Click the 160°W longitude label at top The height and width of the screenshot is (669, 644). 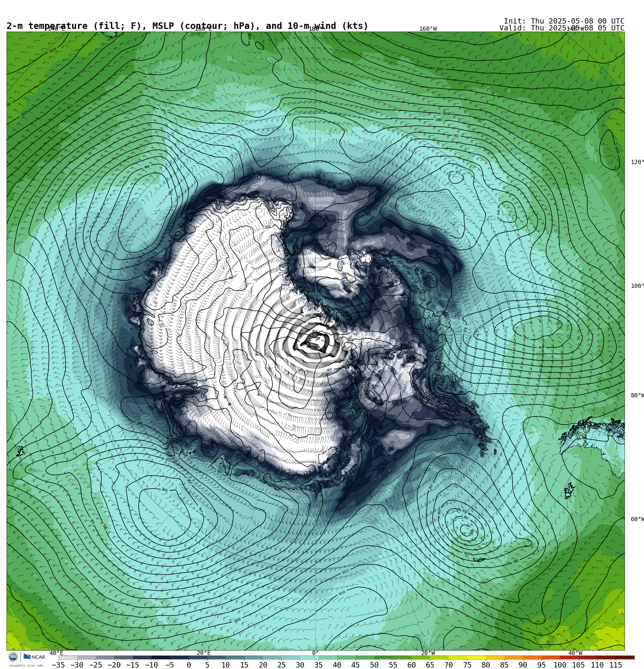tap(428, 29)
